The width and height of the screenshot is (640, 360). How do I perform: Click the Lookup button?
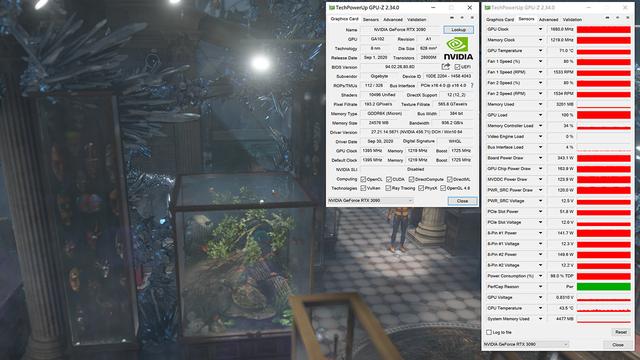coord(458,30)
